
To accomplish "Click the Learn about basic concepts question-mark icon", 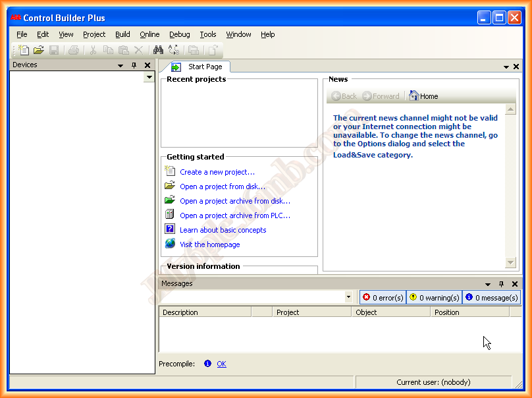I will 170,229.
